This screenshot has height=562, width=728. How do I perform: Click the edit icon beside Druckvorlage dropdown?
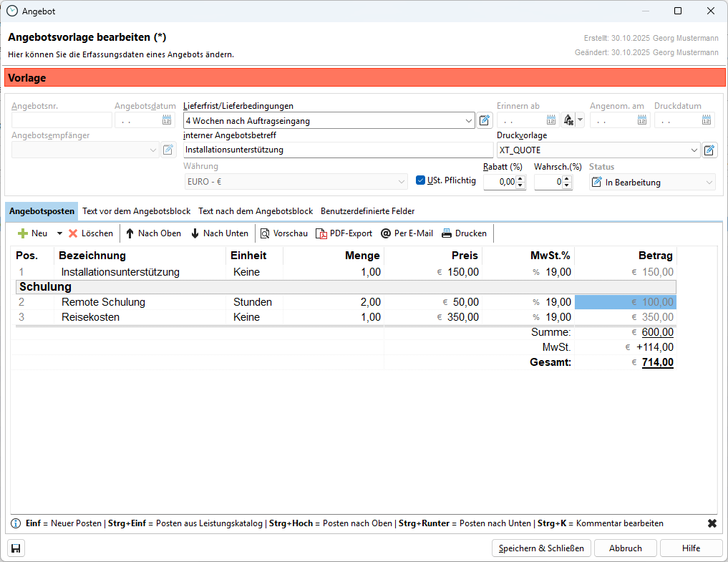point(709,150)
